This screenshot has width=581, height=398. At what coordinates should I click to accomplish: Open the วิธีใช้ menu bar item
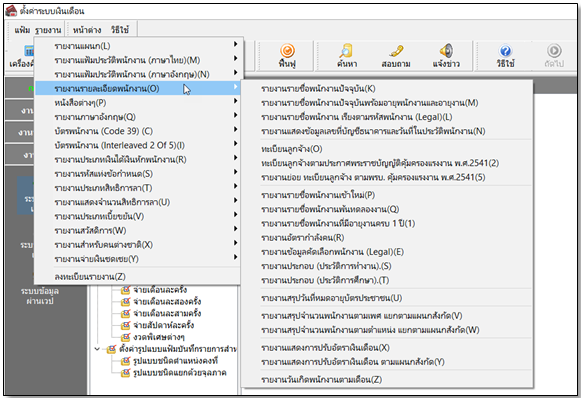120,30
